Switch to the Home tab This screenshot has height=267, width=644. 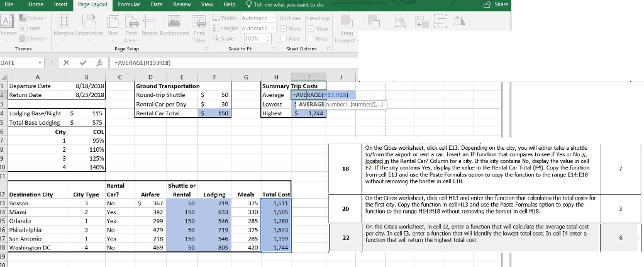36,4
